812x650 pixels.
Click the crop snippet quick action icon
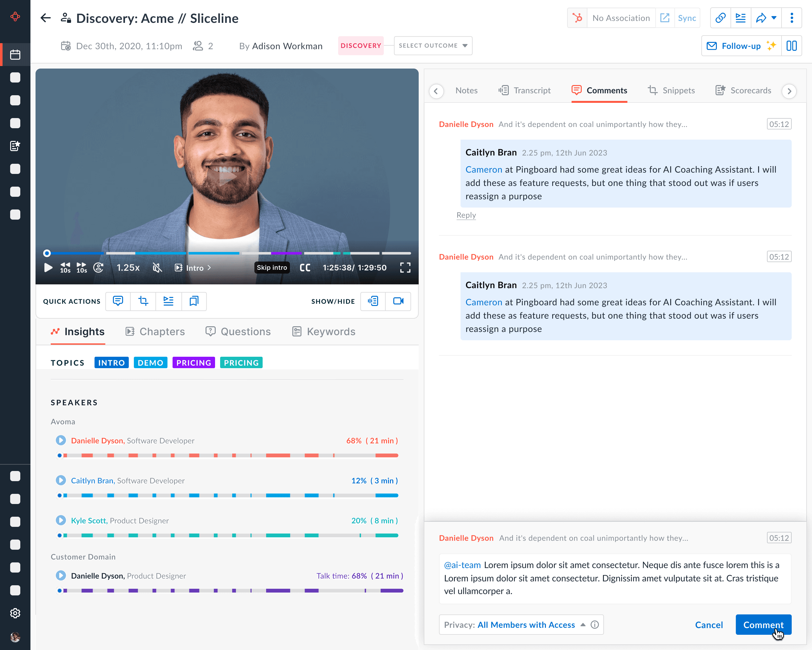click(x=143, y=301)
